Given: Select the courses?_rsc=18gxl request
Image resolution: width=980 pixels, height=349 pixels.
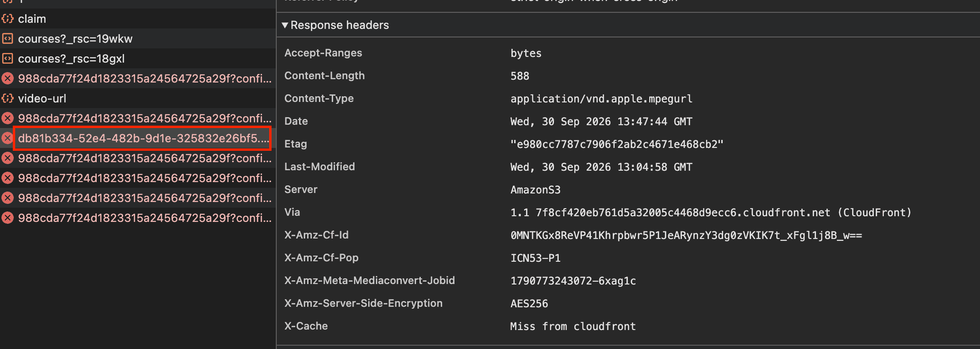Looking at the screenshot, I should [x=137, y=59].
